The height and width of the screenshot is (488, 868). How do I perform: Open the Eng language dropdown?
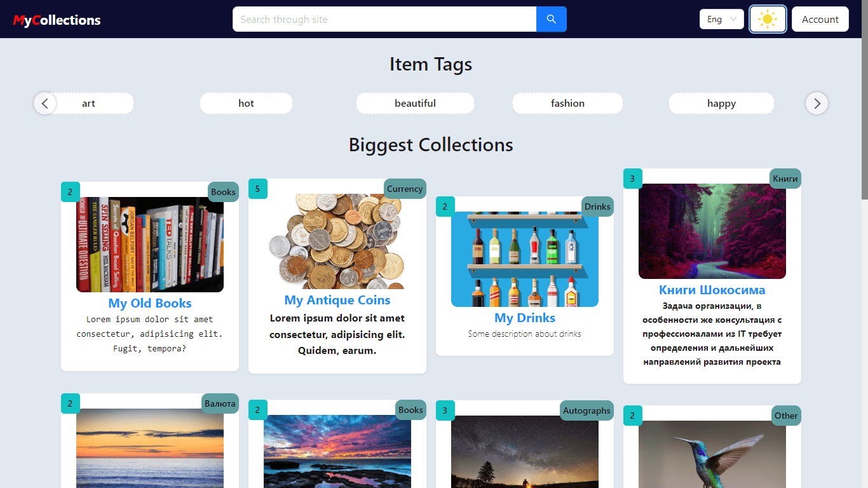[721, 19]
